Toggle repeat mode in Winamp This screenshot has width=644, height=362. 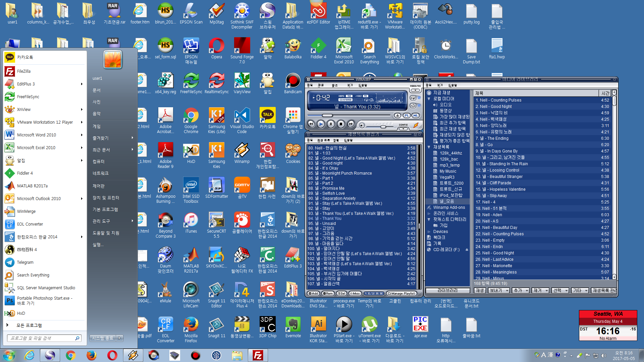(x=413, y=98)
